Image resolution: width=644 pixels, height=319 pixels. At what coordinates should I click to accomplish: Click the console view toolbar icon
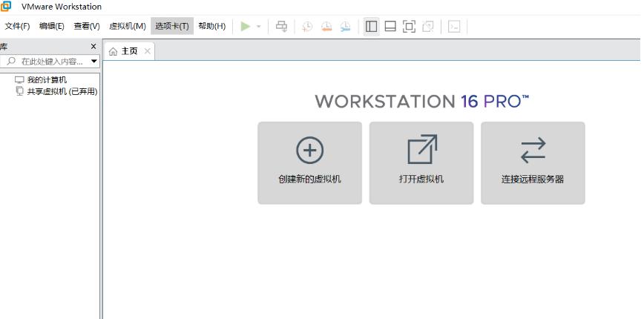[454, 27]
